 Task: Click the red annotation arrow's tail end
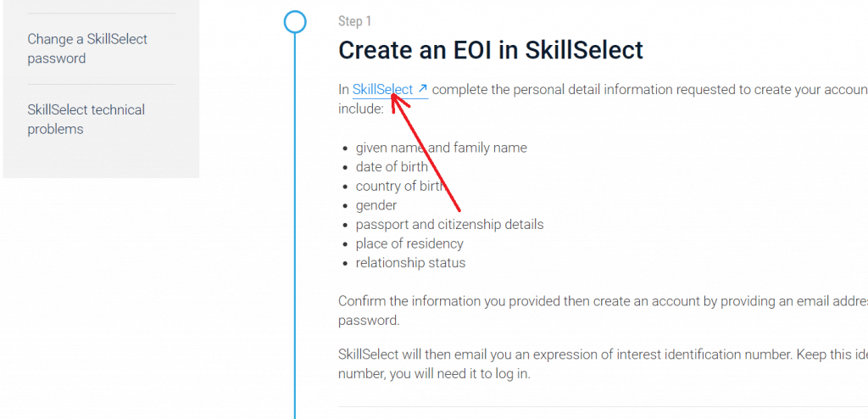click(459, 209)
